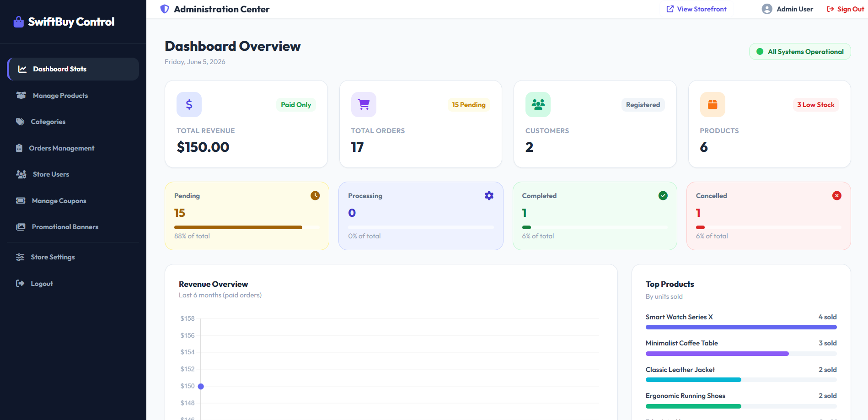Click the Registered customers badge
The height and width of the screenshot is (420, 868).
pos(643,105)
